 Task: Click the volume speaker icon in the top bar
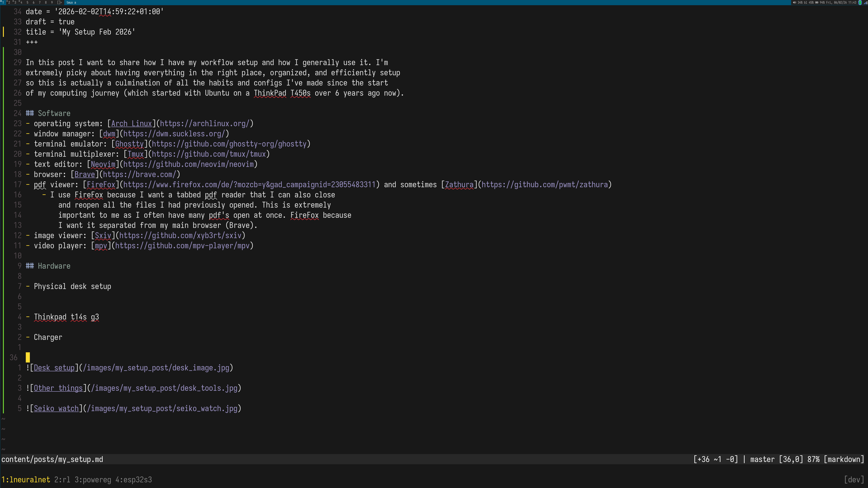[795, 3]
